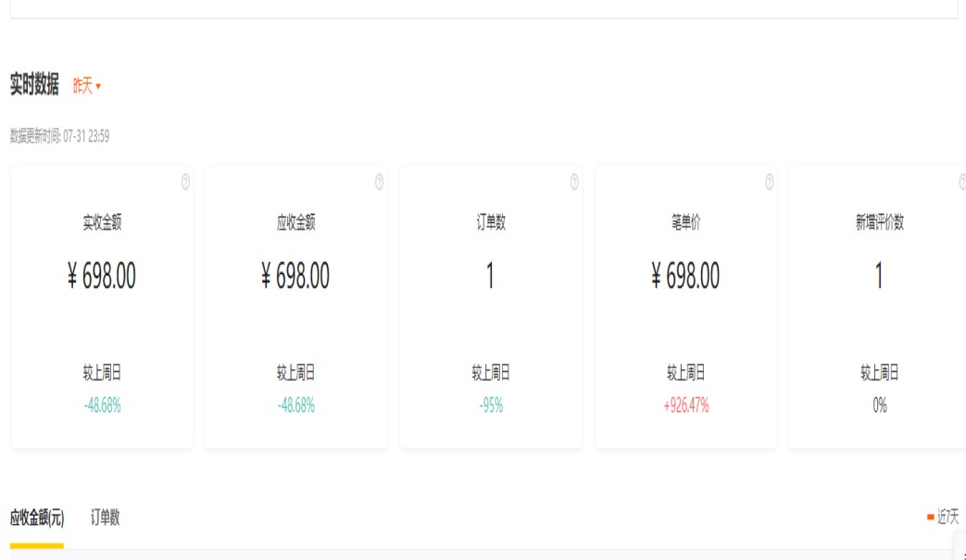Viewport: 966px width, 560px height.
Task: Click the 实时数据 section heading
Action: coord(34,85)
